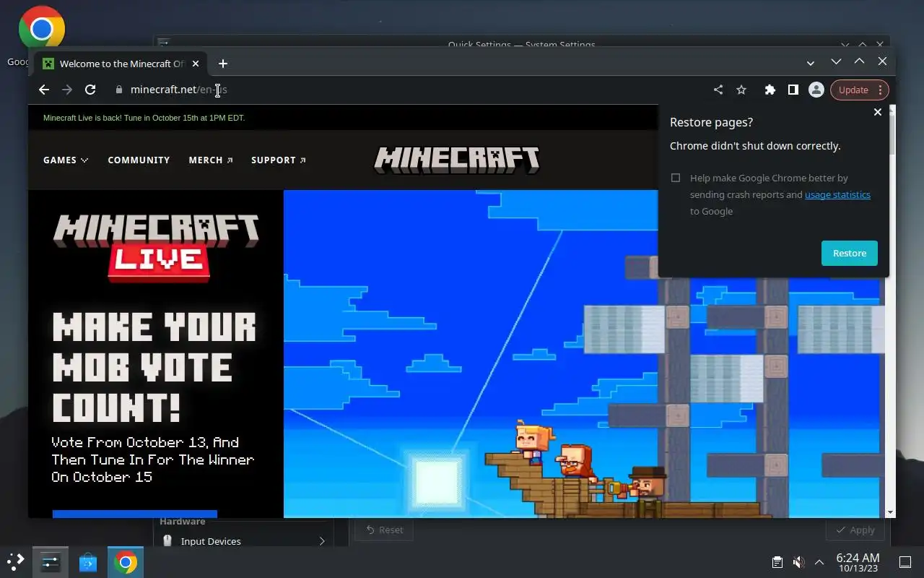Image resolution: width=924 pixels, height=578 pixels.
Task: Open the clipboard tray icon
Action: click(x=777, y=562)
